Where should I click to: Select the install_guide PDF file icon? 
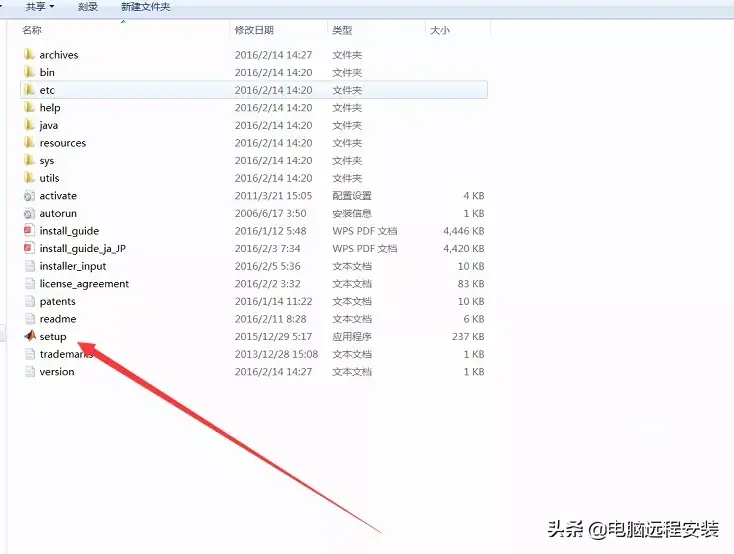[x=29, y=231]
